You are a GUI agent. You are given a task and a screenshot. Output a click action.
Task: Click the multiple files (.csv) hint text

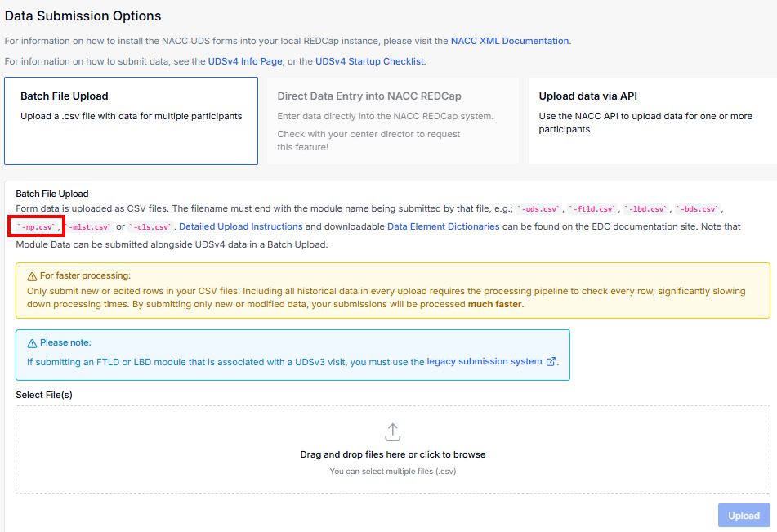point(393,471)
